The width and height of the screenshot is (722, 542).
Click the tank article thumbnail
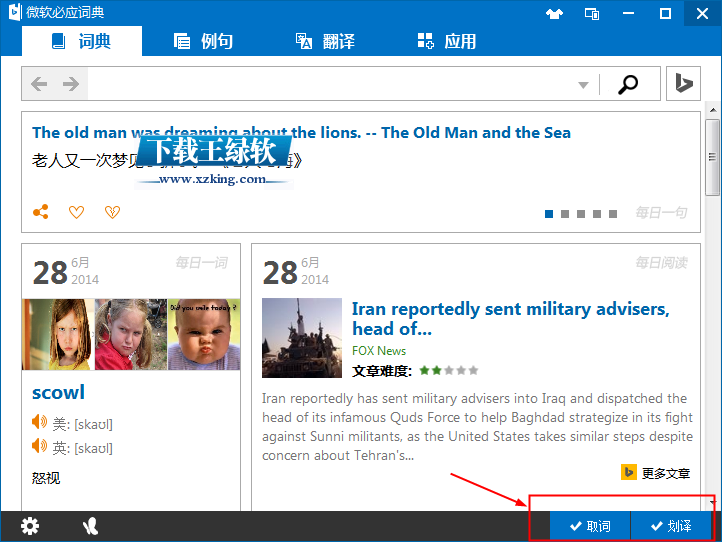coord(302,338)
